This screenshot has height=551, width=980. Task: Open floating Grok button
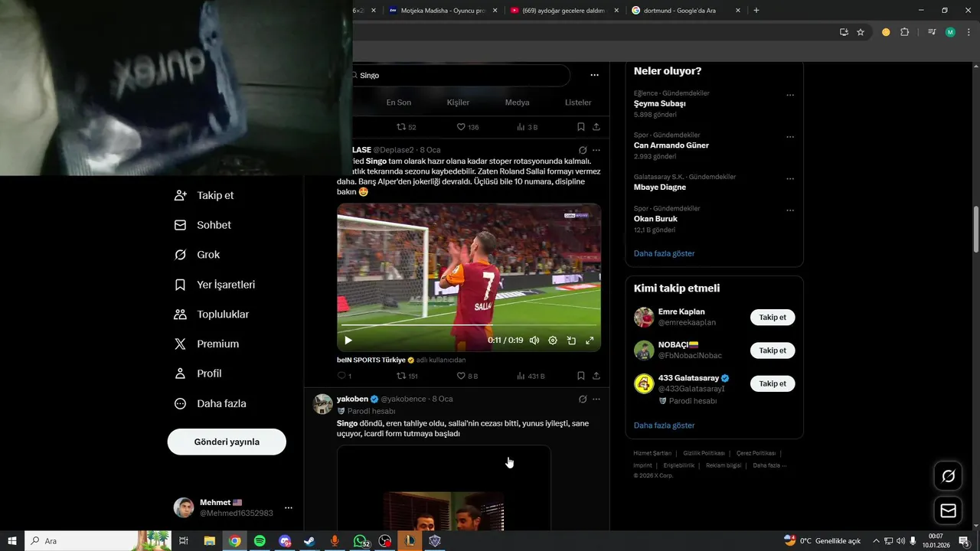point(948,476)
